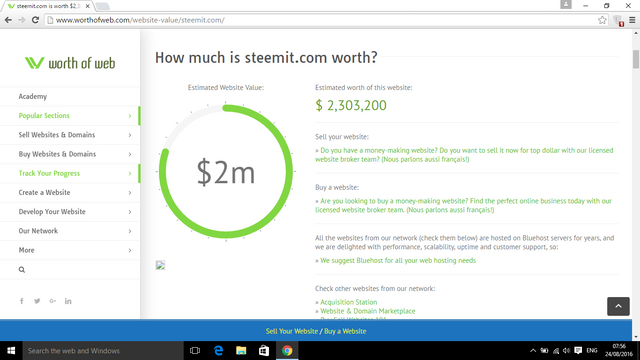The width and height of the screenshot is (640, 360).
Task: Click the broken image icon below chart
Action: tap(160, 265)
